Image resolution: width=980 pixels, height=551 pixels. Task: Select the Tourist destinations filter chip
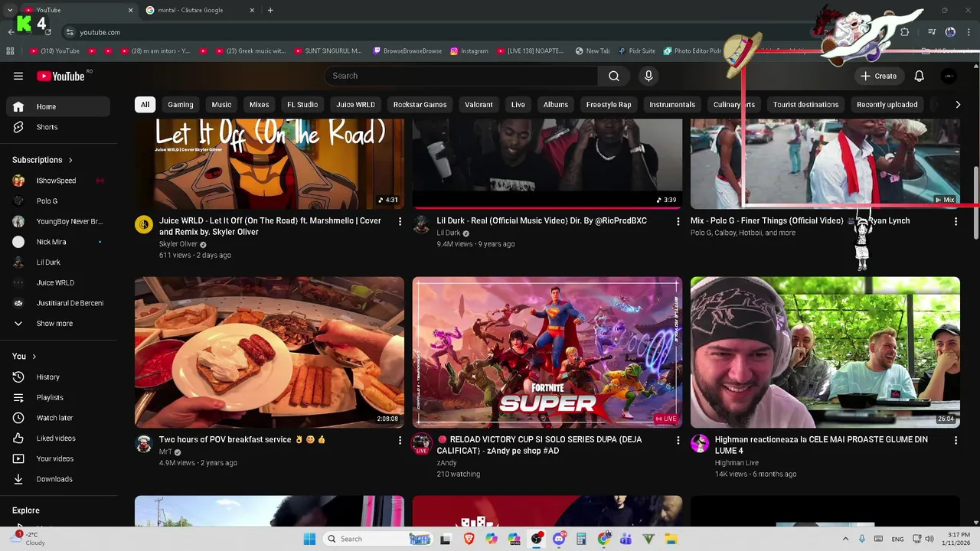805,105
